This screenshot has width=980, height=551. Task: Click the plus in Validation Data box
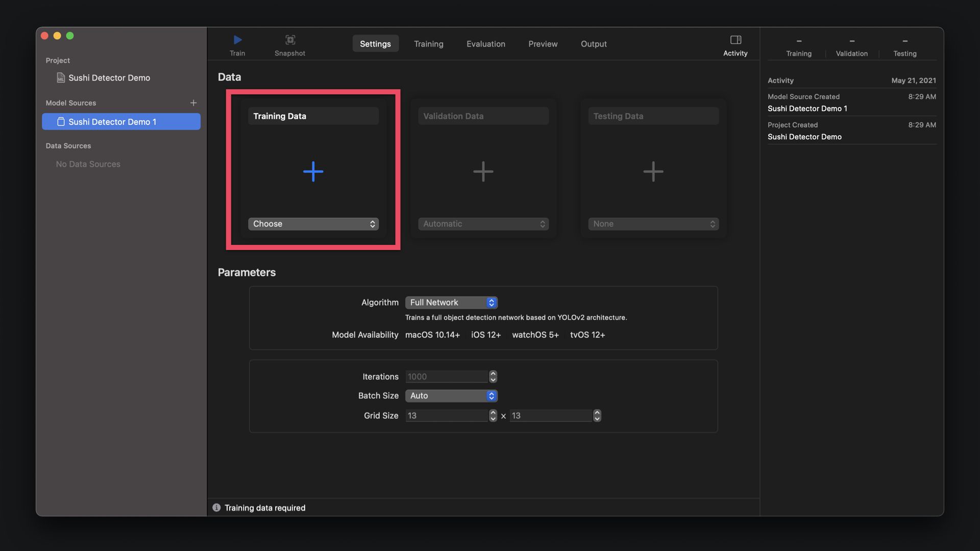[483, 171]
